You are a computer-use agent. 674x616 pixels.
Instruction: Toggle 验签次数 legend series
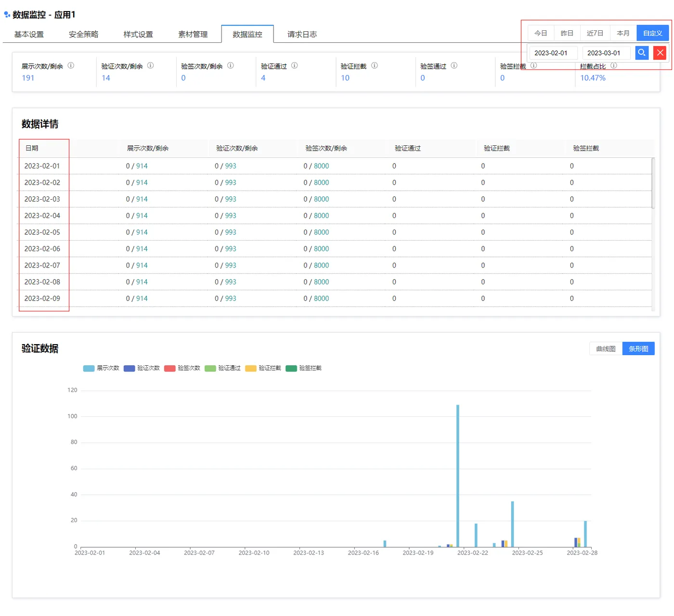pos(182,368)
